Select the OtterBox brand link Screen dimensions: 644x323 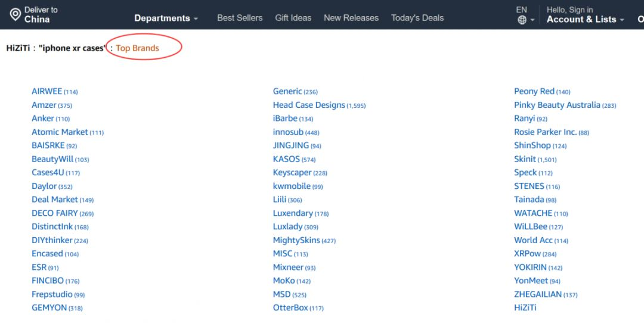290,308
